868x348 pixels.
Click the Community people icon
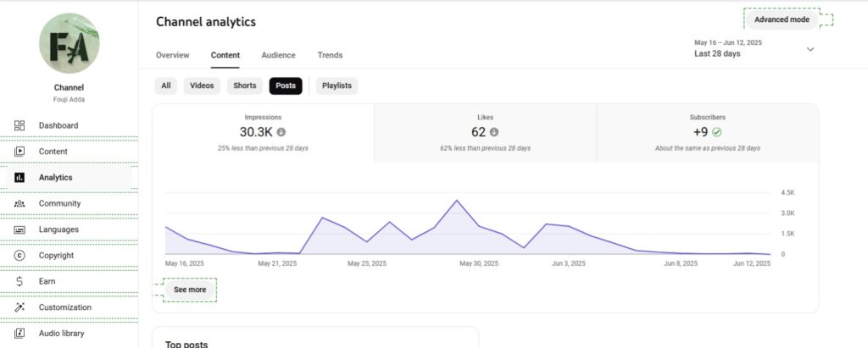click(19, 203)
